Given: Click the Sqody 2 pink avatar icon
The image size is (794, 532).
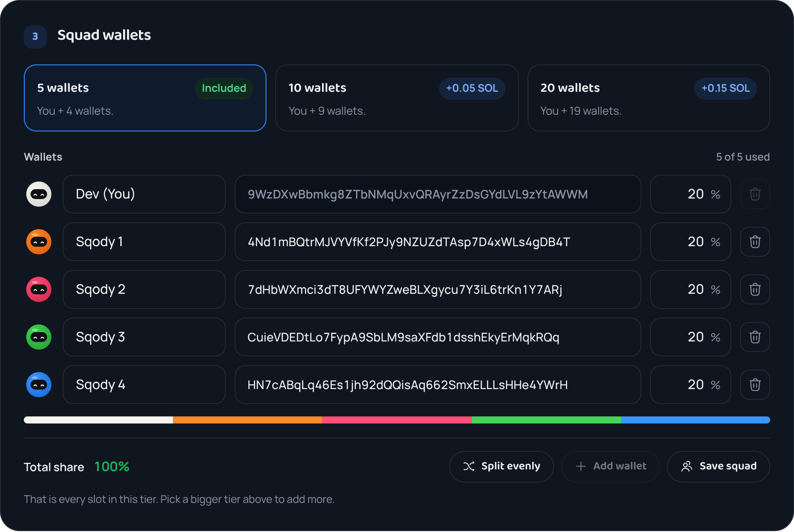Looking at the screenshot, I should point(39,289).
